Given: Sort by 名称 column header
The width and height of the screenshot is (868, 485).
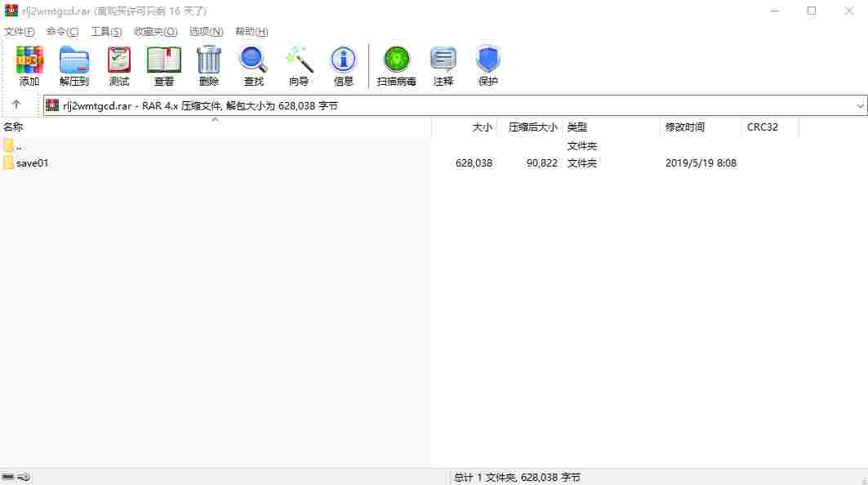Looking at the screenshot, I should coord(216,127).
